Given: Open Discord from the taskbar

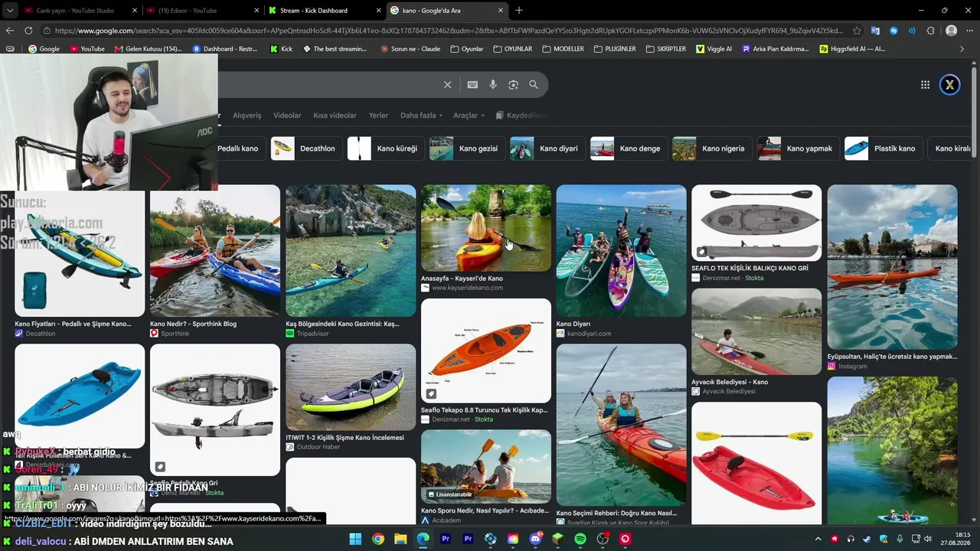Looking at the screenshot, I should pos(535,539).
